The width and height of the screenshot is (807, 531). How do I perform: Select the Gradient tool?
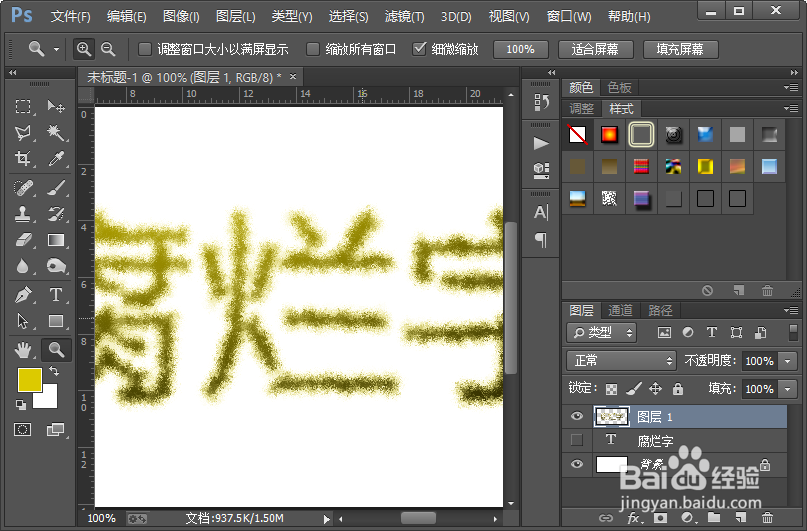[56, 240]
